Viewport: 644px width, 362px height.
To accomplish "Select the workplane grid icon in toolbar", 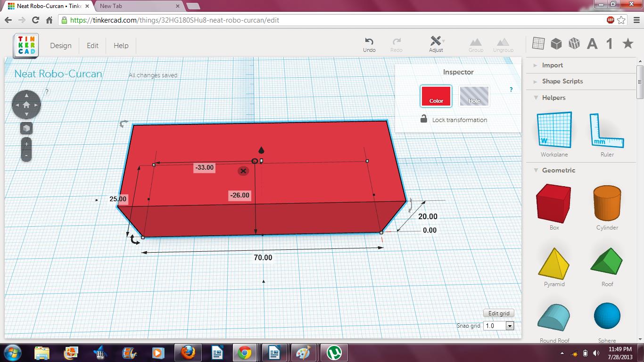I will pyautogui.click(x=538, y=43).
